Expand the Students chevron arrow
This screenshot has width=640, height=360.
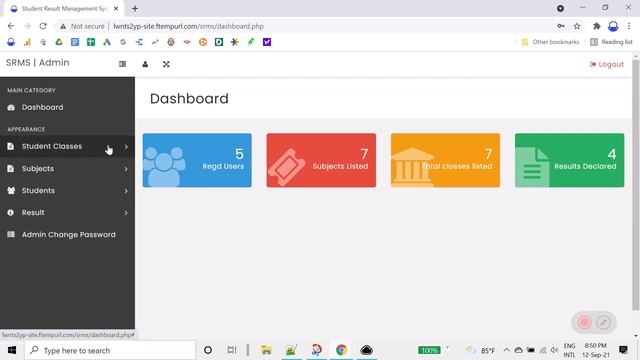click(126, 191)
